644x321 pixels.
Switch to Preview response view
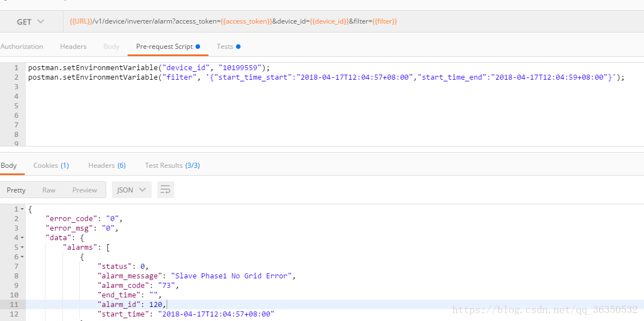pos(85,190)
